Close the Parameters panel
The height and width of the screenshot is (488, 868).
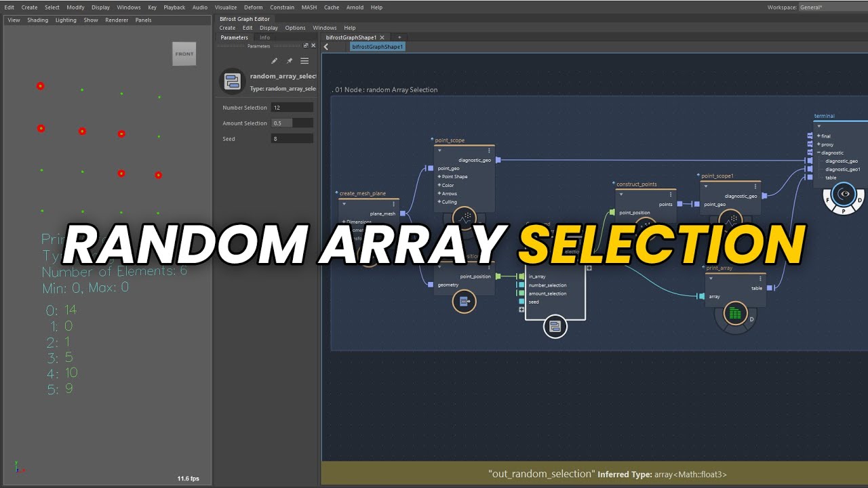pos(313,45)
